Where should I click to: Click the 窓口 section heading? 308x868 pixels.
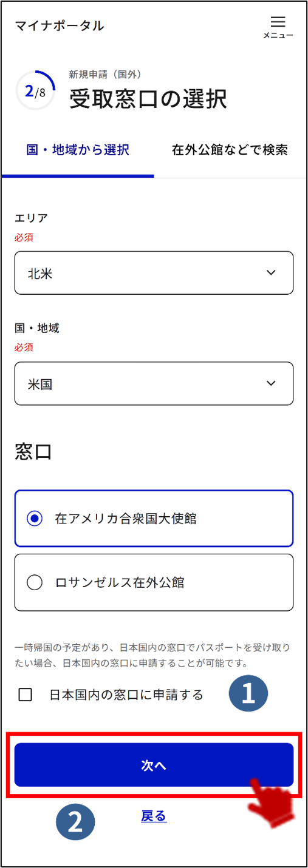tap(33, 451)
